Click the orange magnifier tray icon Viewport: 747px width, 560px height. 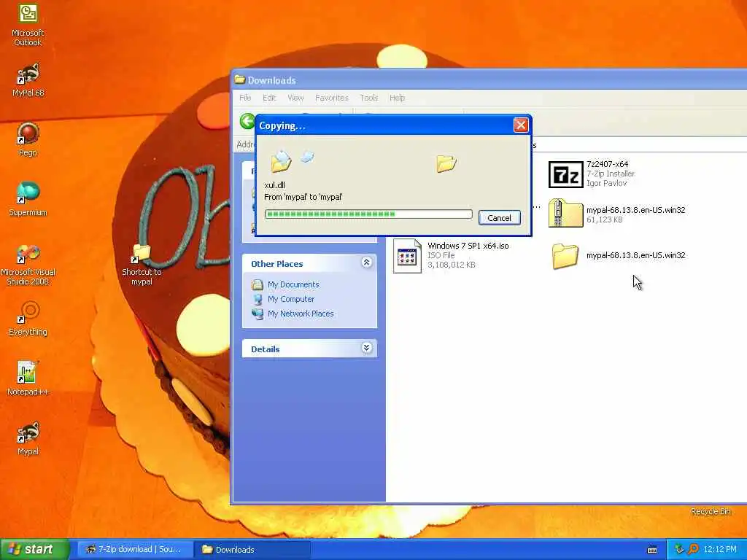pyautogui.click(x=693, y=550)
